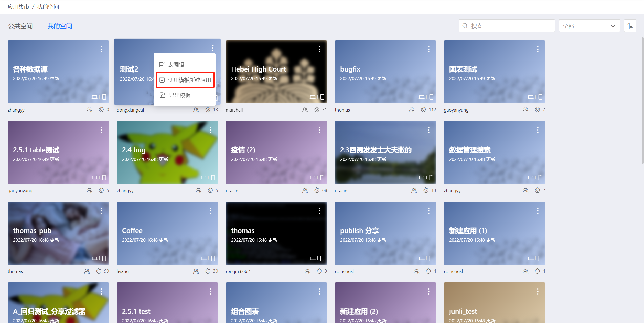Screen dimensions: 644x323
Task: Click phone view icon on 图表测试 card
Action: tap(540, 97)
